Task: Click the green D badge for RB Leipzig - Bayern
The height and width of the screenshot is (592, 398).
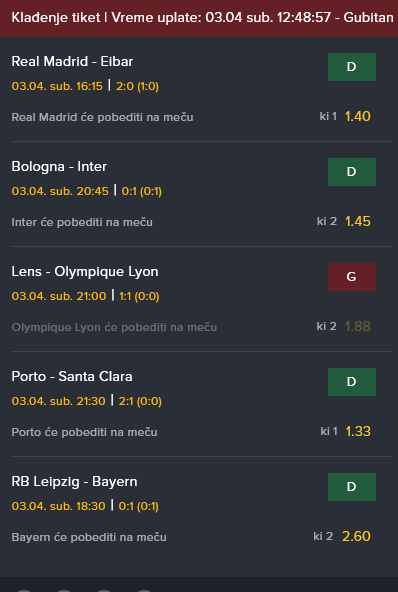Action: click(352, 487)
